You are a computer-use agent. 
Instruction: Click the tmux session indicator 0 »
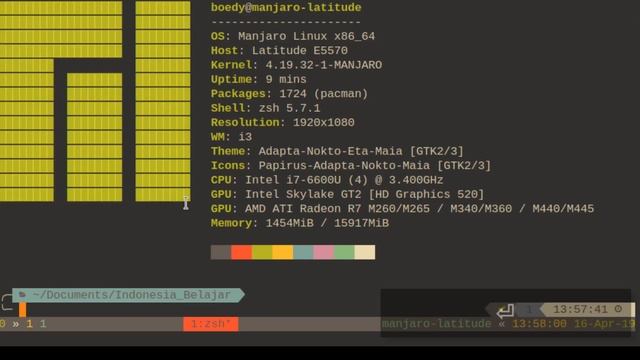point(9,324)
